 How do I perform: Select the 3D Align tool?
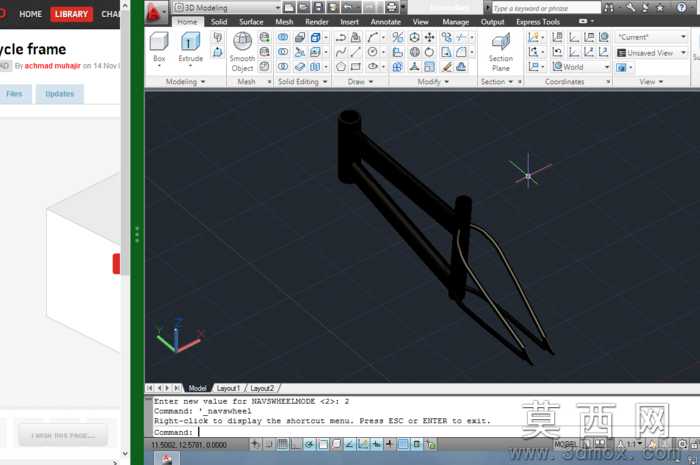point(397,52)
